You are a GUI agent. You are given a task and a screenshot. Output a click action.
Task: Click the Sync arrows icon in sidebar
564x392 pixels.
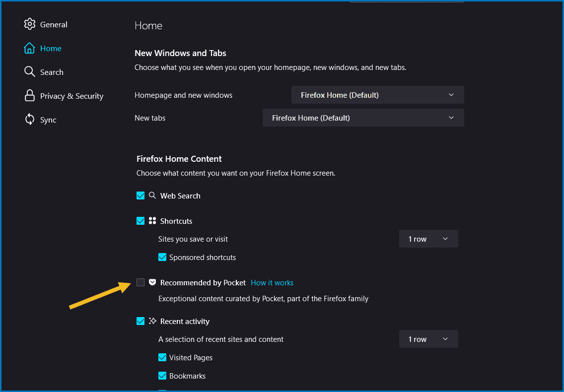(30, 120)
